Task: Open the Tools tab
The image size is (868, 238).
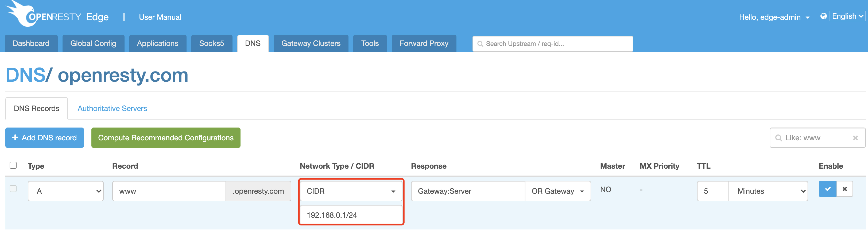Action: (x=370, y=43)
